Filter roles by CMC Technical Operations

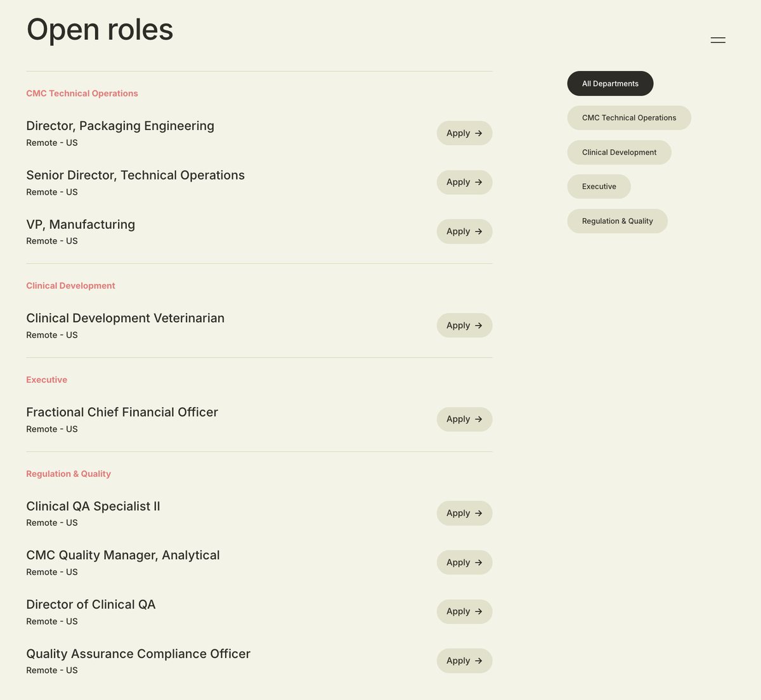point(629,117)
